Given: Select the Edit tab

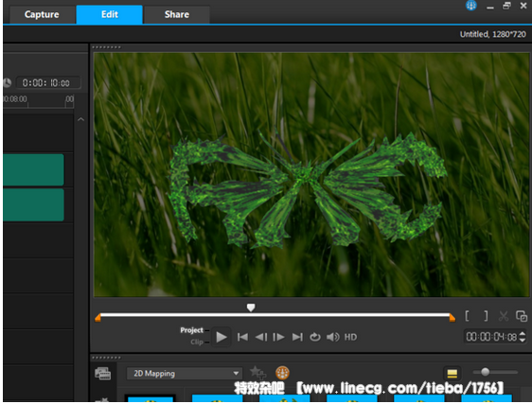Looking at the screenshot, I should (110, 14).
